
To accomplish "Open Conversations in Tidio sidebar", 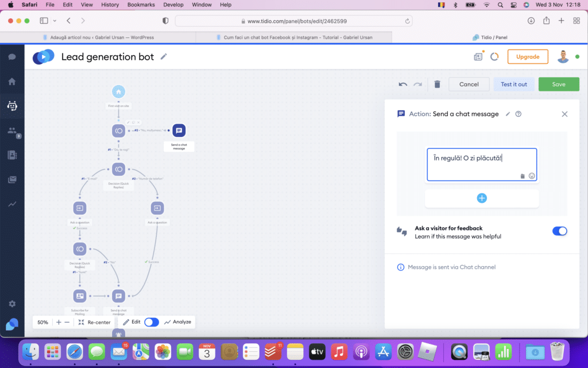I will tap(12, 57).
